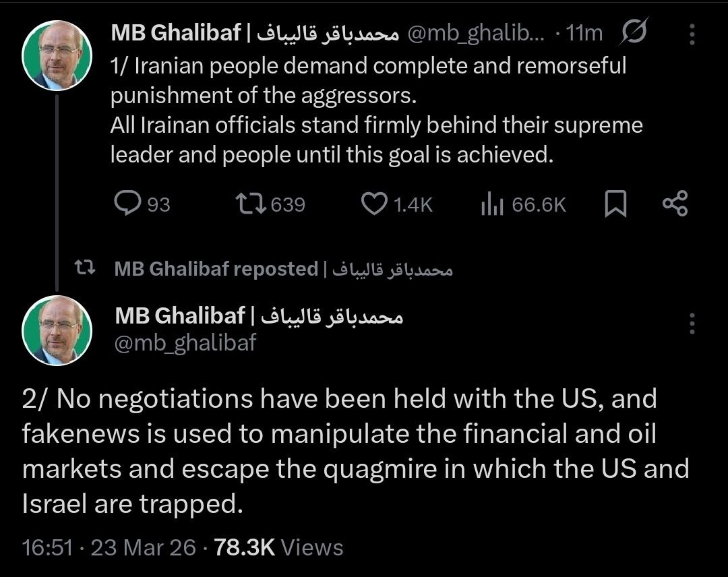Open the share menu for the tweet
728x577 pixels.
point(674,204)
